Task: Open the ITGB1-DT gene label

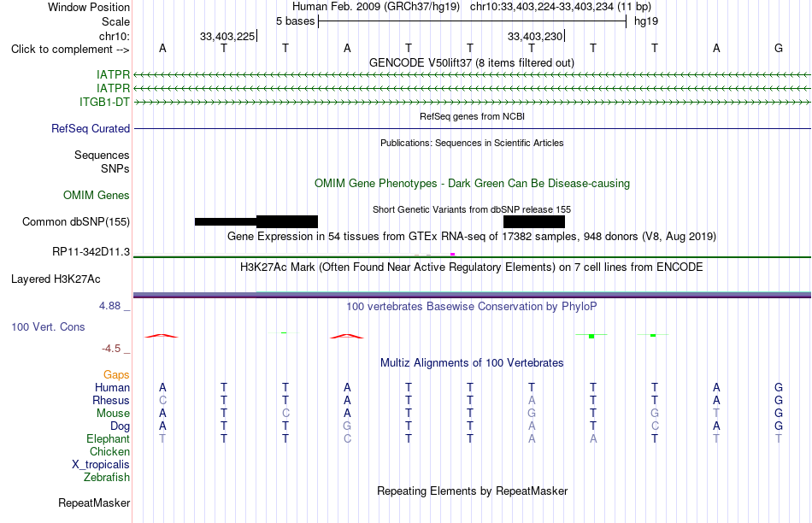Action: 104,102
